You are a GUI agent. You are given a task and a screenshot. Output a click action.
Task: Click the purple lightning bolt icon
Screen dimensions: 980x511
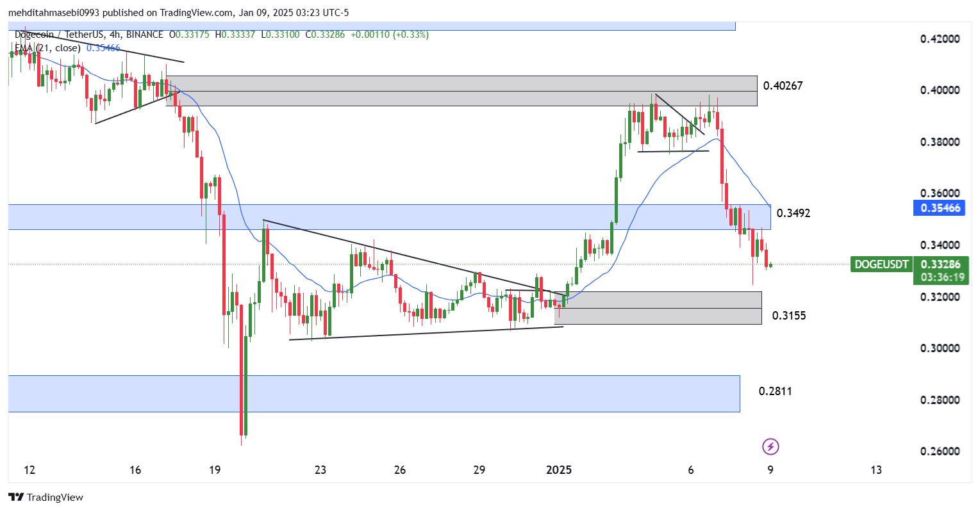[x=770, y=446]
